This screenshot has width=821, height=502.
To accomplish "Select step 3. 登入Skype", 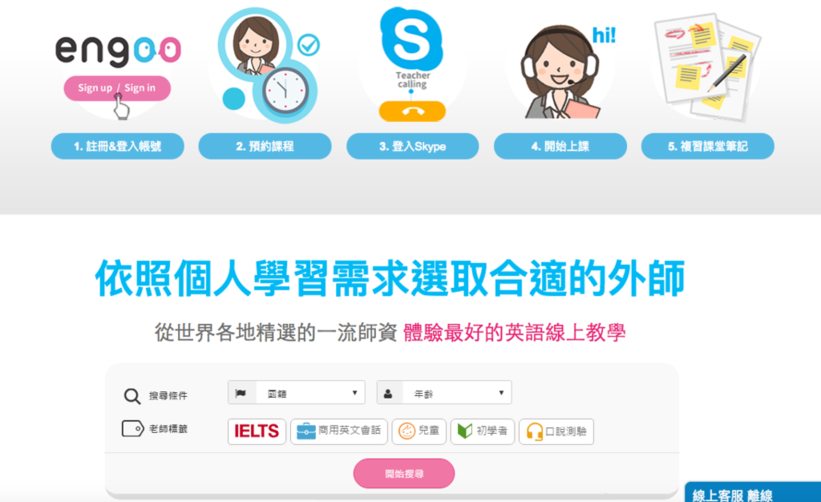I will tap(413, 146).
